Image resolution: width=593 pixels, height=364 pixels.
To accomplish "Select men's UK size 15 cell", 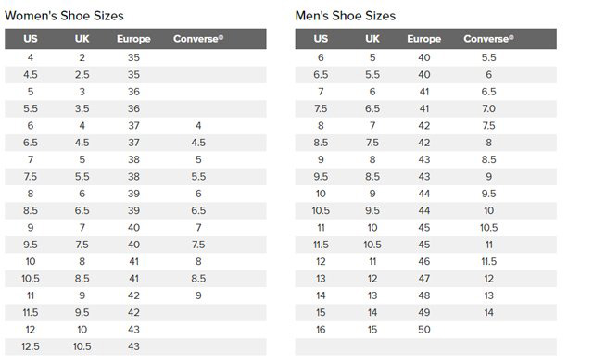I will pos(372,330).
